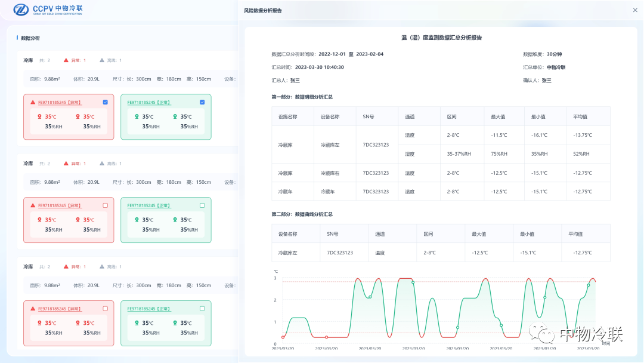Click the end date 2023-02-04
The image size is (644, 363).
coord(370,54)
